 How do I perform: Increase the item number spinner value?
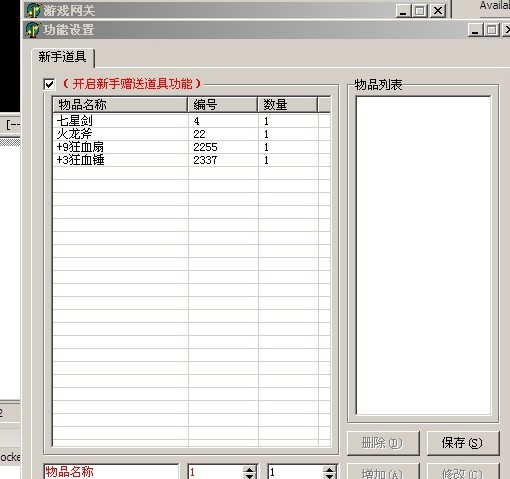(249, 469)
